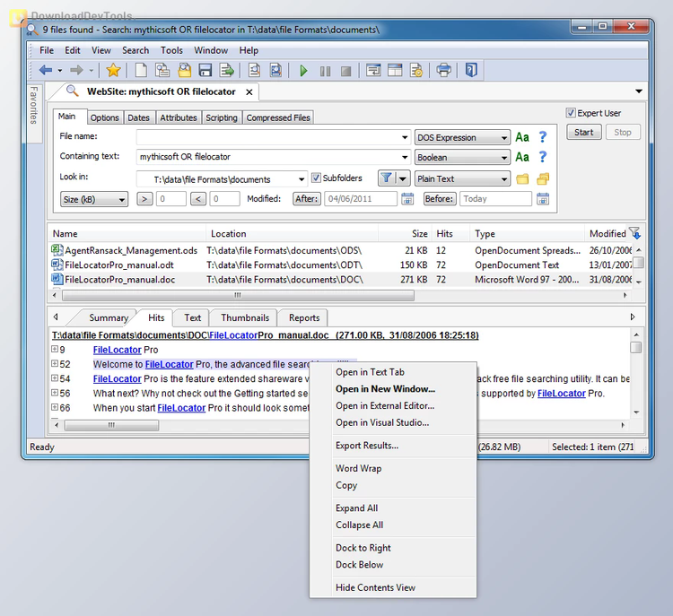Choose Export Results from context menu
This screenshot has height=616, width=673.
click(367, 446)
